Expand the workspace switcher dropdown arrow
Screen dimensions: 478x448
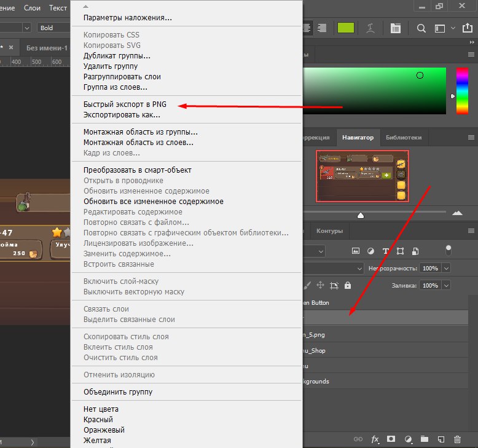[x=453, y=28]
